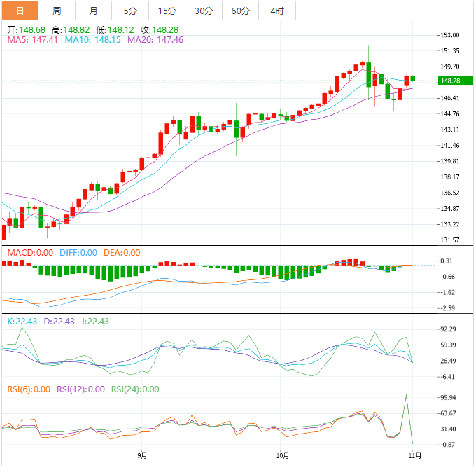Click the MACD:0.00 indicator label
The image size is (476, 470).
(x=29, y=253)
